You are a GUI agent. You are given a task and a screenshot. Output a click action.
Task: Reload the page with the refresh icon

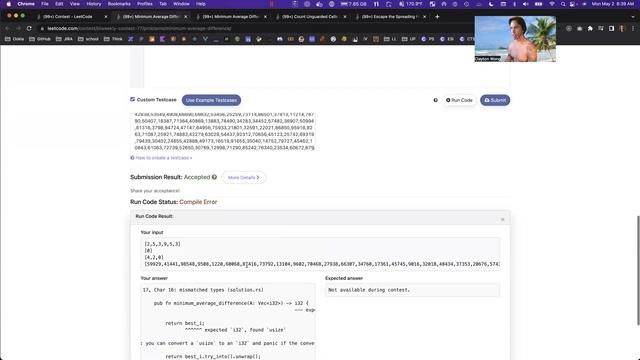click(29, 29)
